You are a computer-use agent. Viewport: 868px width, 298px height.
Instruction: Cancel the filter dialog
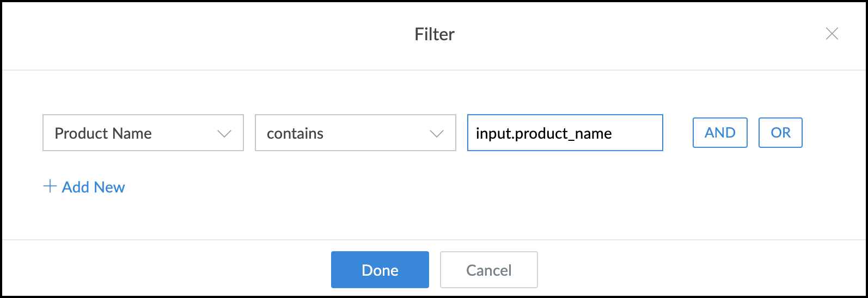pos(488,270)
